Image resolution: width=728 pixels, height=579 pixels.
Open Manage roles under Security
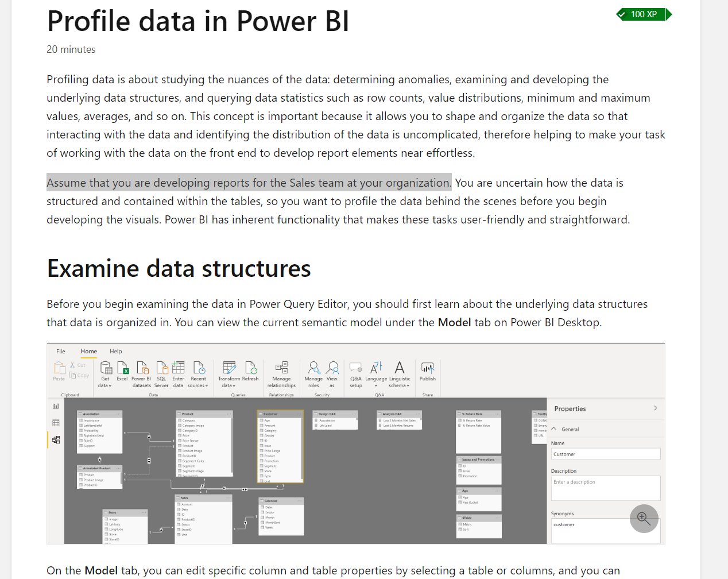pos(313,373)
